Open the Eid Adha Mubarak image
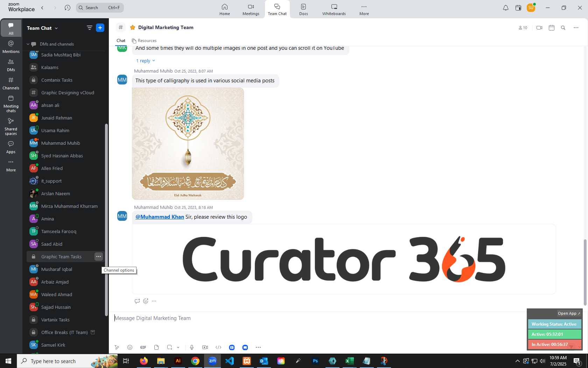Viewport: 588px width, 368px height. point(188,144)
